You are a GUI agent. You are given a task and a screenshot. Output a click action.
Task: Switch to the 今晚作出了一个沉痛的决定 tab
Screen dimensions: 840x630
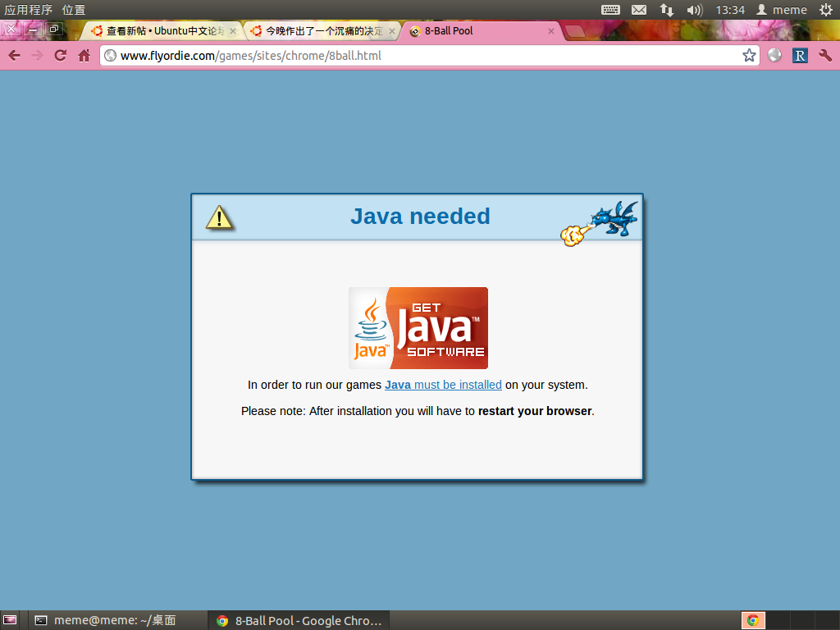tap(322, 31)
